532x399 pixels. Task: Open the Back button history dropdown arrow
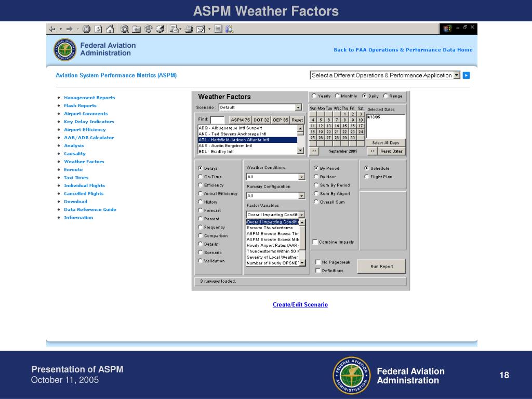pos(61,29)
